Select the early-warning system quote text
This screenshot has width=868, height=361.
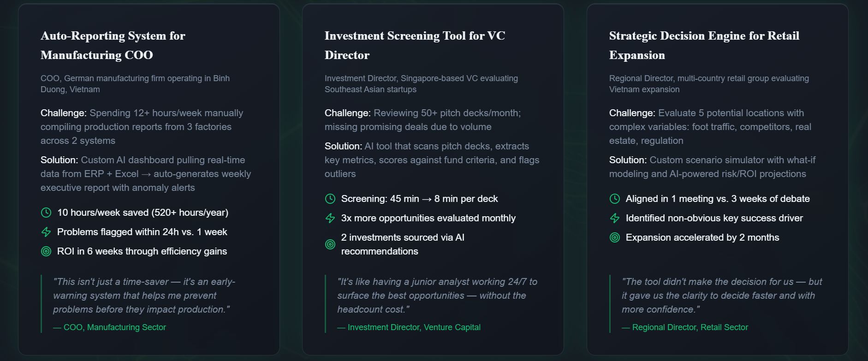pyautogui.click(x=144, y=296)
